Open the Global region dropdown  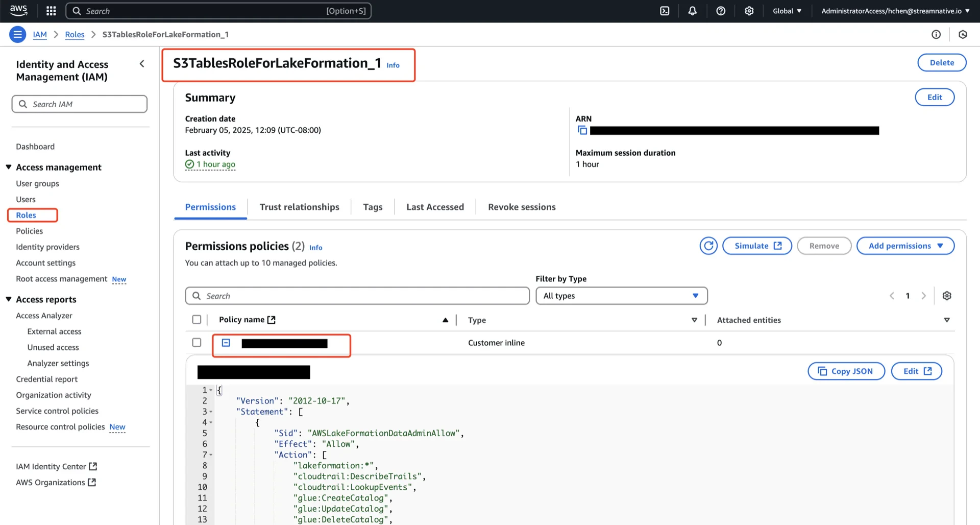787,11
